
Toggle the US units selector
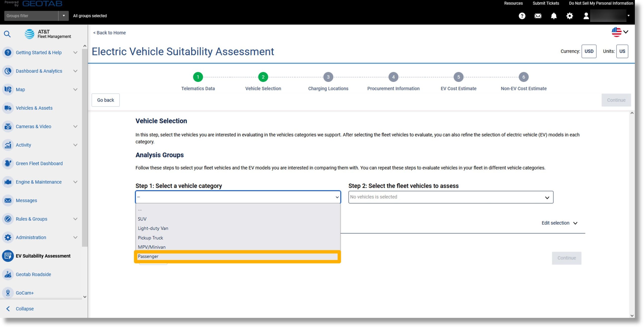(x=622, y=51)
